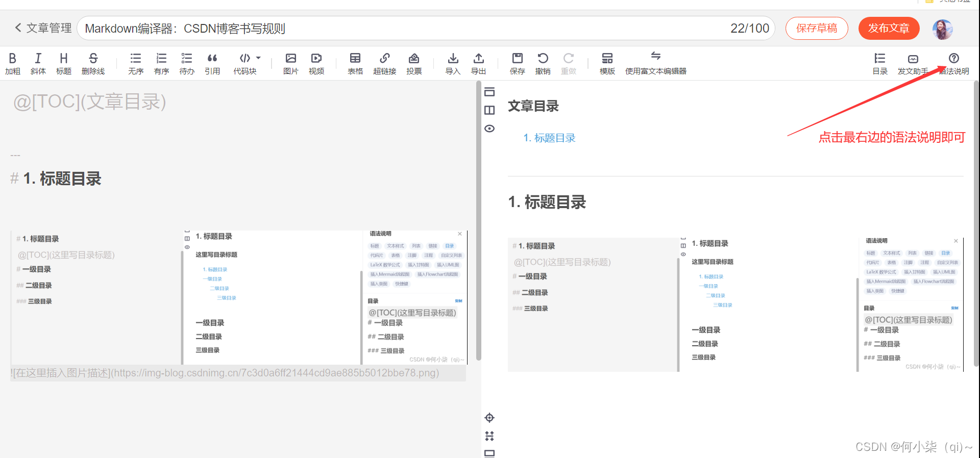Open the 模版 template tool
This screenshot has height=458, width=980.
pyautogui.click(x=607, y=64)
